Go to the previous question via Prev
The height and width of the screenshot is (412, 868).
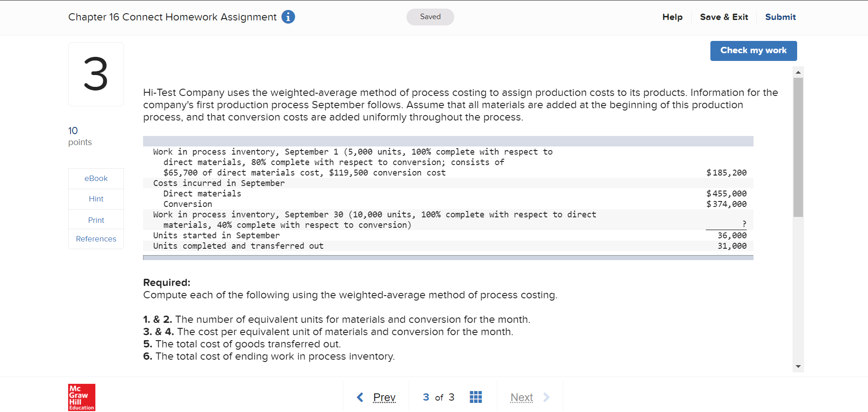(384, 397)
